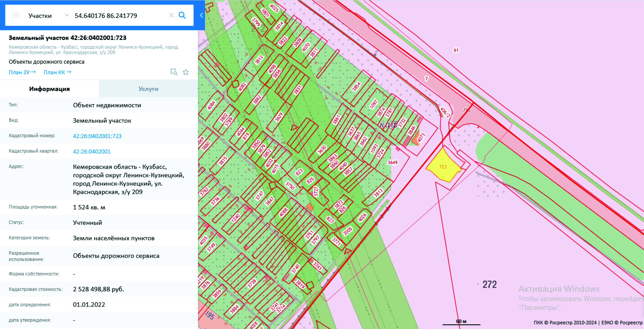Select the Информация tab

[49, 89]
